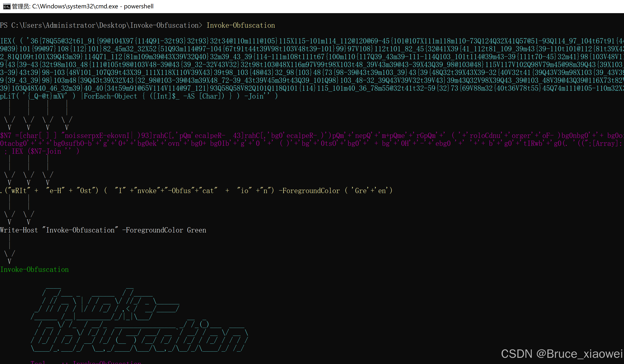Click the Tool label at bottom
Image resolution: width=624 pixels, height=364 pixels.
[38, 362]
